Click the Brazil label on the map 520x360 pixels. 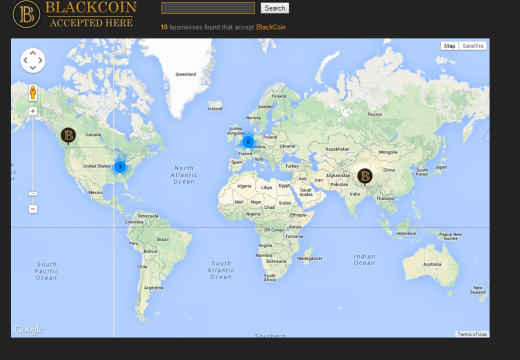click(163, 239)
